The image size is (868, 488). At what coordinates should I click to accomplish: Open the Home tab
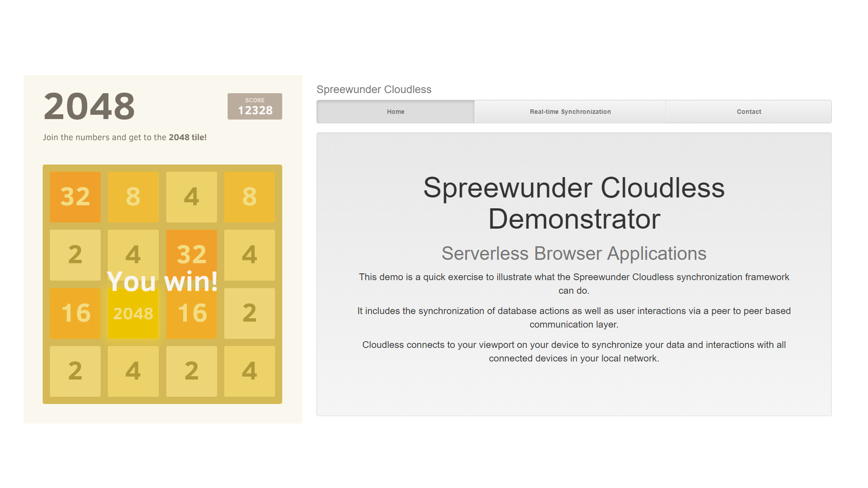396,112
